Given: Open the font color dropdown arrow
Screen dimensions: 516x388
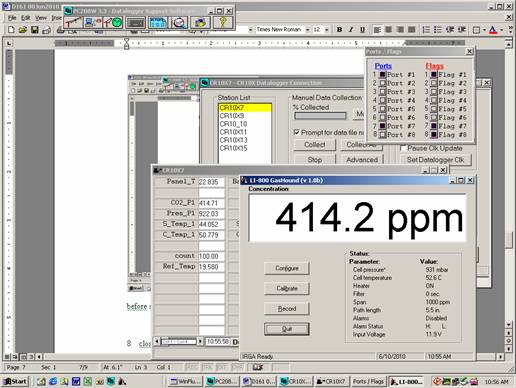Looking at the screenshot, I should 501,30.
